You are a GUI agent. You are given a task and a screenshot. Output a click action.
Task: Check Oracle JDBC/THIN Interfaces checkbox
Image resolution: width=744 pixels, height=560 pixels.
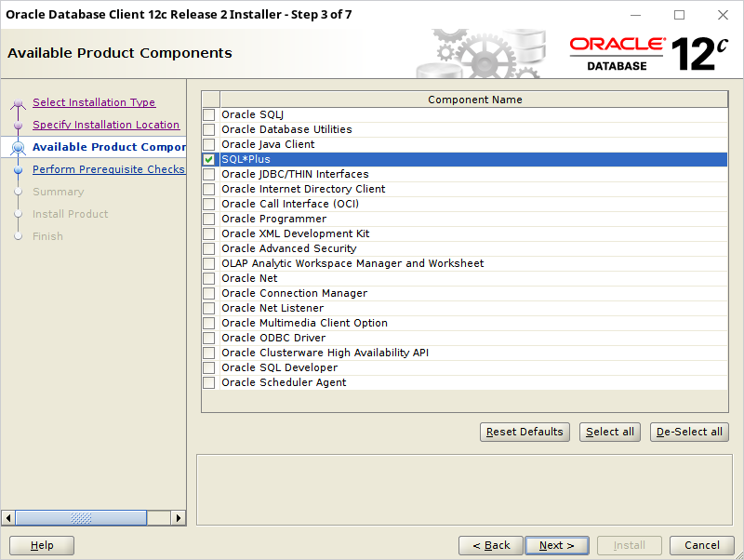[x=208, y=174]
